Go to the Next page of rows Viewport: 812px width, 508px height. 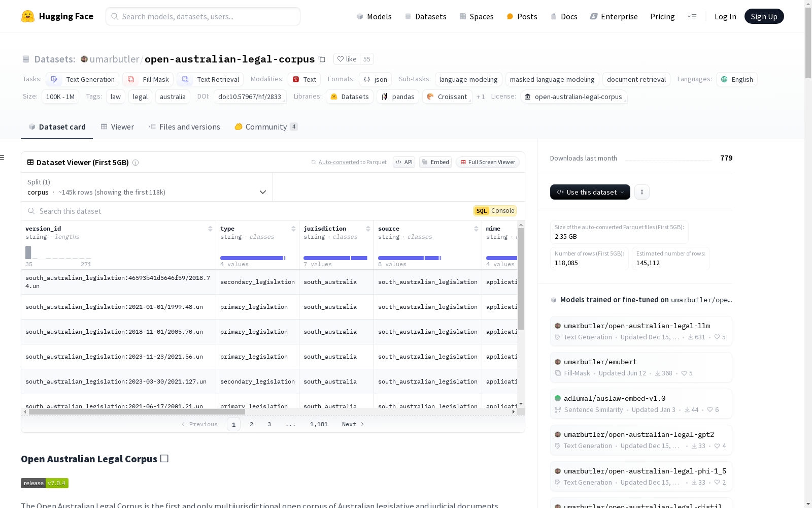[353, 424]
